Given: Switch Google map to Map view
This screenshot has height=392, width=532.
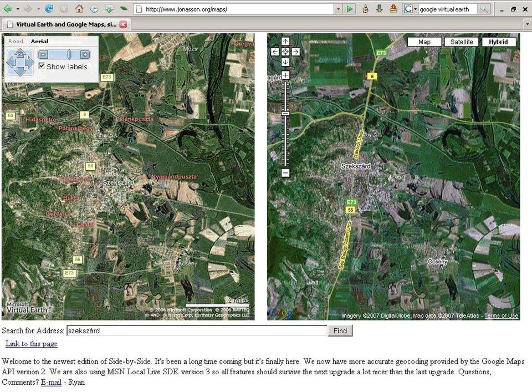Looking at the screenshot, I should pos(424,42).
